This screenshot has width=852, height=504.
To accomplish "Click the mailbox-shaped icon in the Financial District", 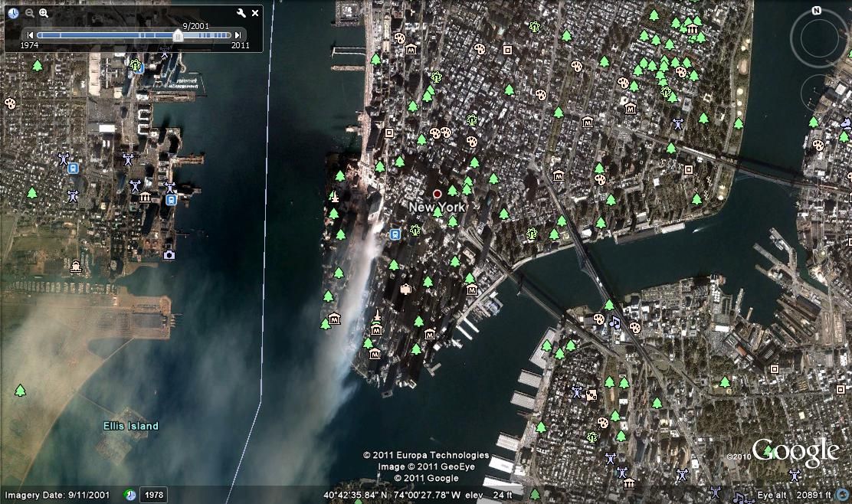I will click(x=405, y=289).
